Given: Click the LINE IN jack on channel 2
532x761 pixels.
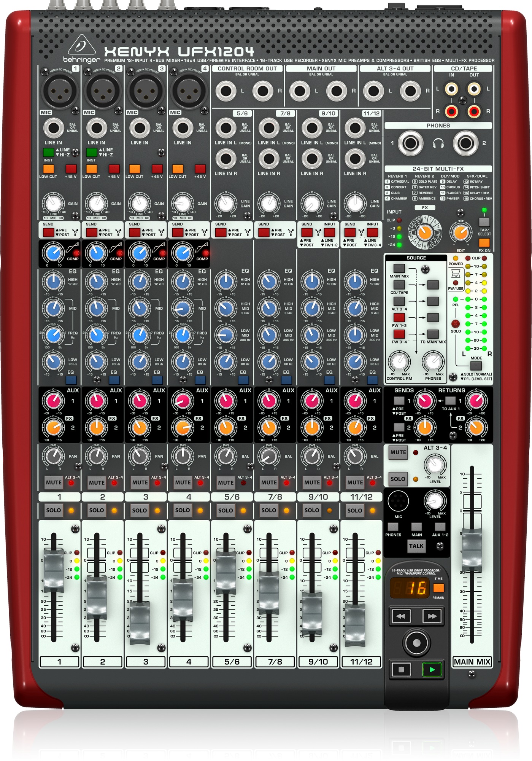Looking at the screenshot, I should (x=97, y=128).
